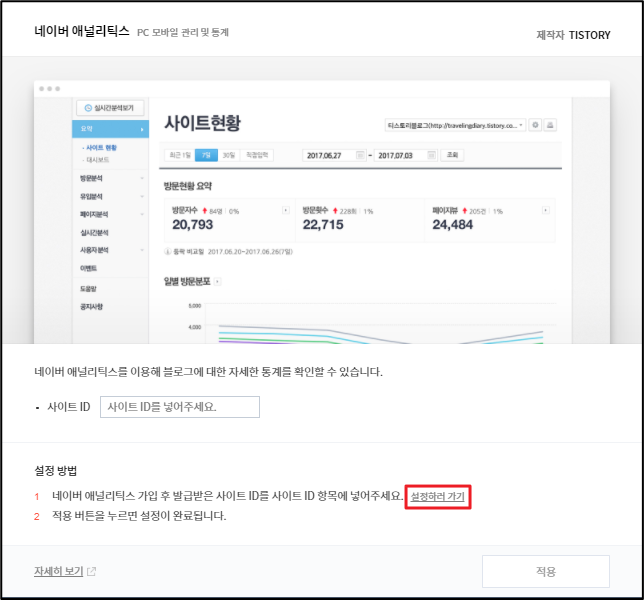This screenshot has width=644, height=600.
Task: Click the external-link icon beside 자세히 보기
Action: coord(91,571)
